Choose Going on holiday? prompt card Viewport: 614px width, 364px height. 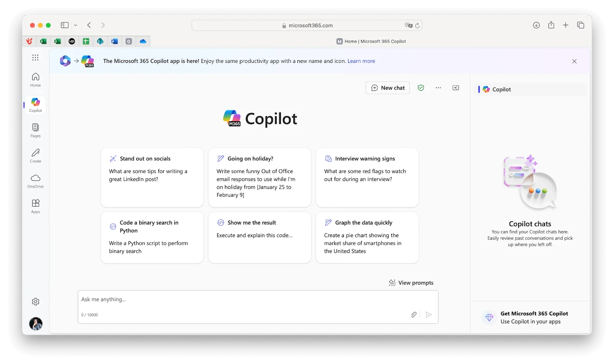tap(260, 178)
